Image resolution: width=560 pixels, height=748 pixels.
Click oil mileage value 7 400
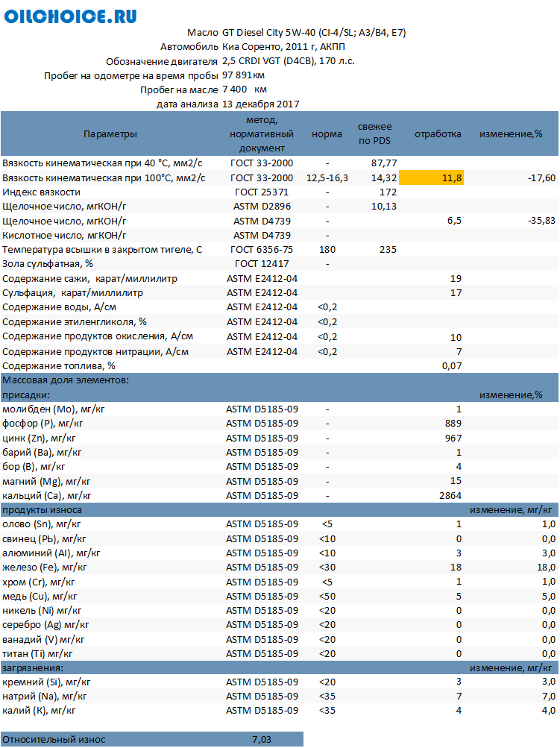click(x=235, y=89)
